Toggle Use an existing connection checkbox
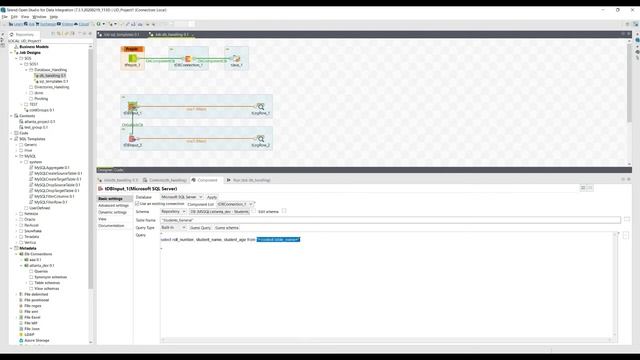 click(x=137, y=203)
